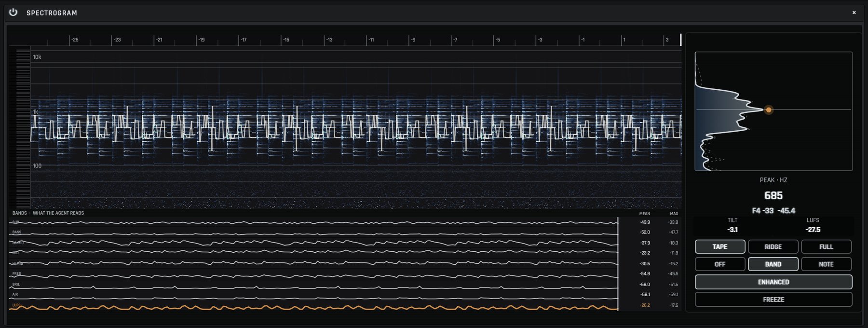
Task: Click the -25 mark on time ruler
Action: [75, 40]
